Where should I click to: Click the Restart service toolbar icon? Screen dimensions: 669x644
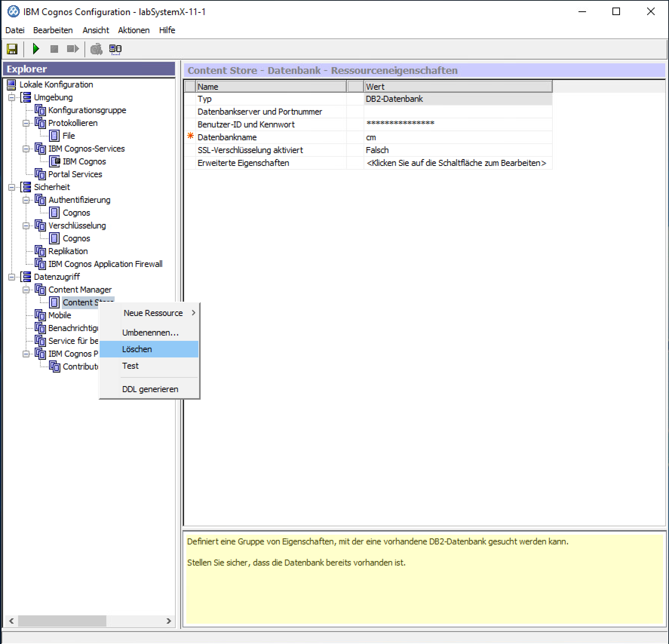pyautogui.click(x=72, y=49)
